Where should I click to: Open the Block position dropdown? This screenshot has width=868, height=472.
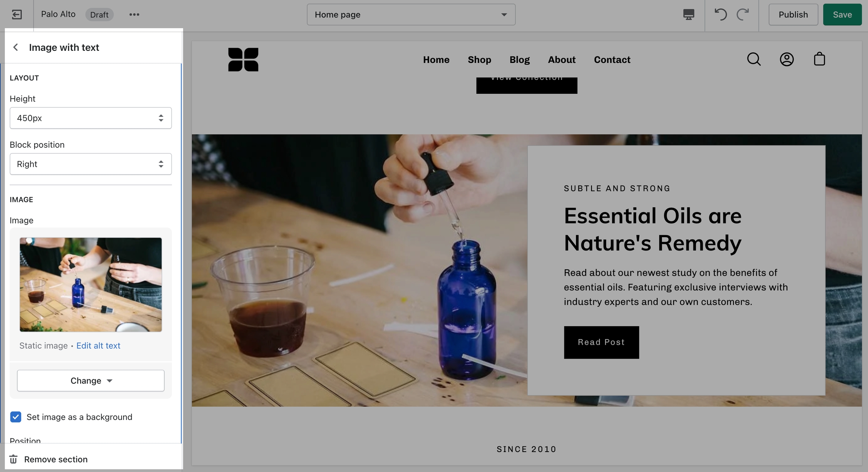[91, 164]
